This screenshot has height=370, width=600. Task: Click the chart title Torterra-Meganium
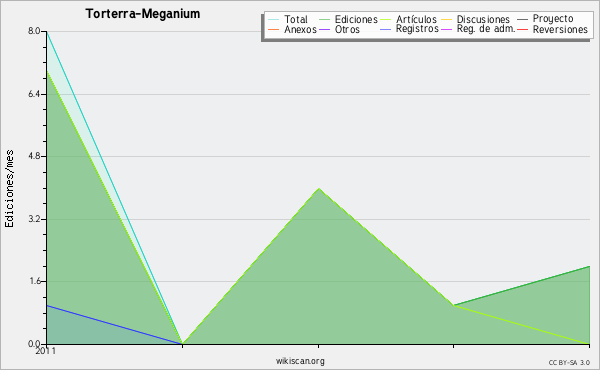click(x=143, y=14)
